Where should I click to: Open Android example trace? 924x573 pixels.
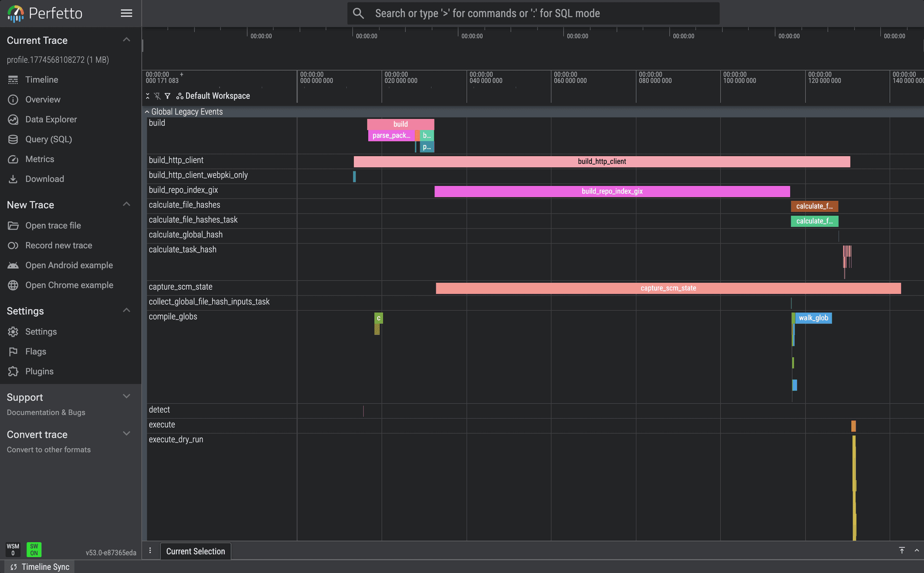(x=69, y=265)
